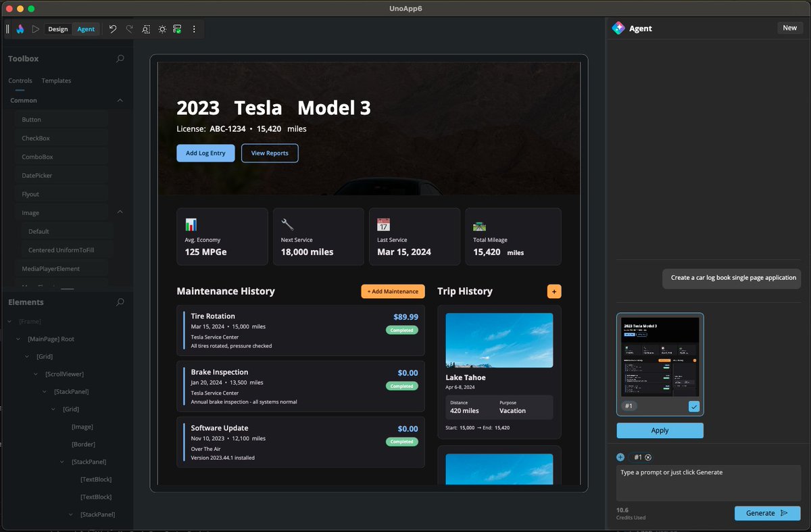Click the Add Log Entry button

click(205, 153)
